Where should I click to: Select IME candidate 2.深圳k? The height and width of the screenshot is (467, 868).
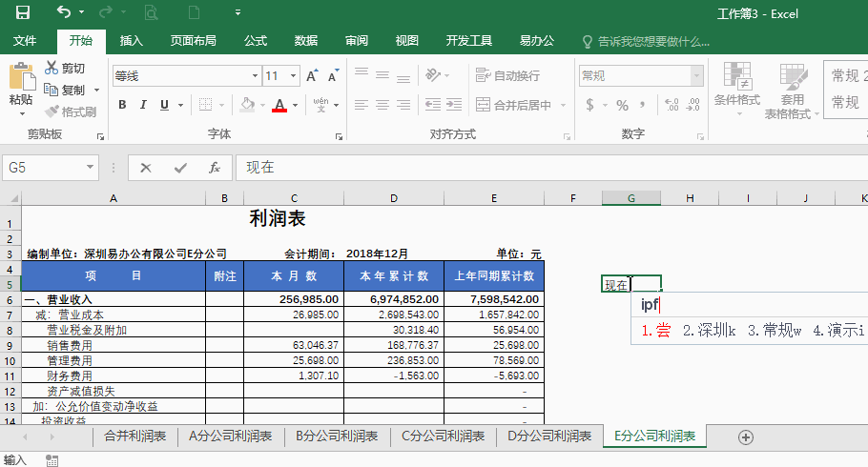(709, 331)
